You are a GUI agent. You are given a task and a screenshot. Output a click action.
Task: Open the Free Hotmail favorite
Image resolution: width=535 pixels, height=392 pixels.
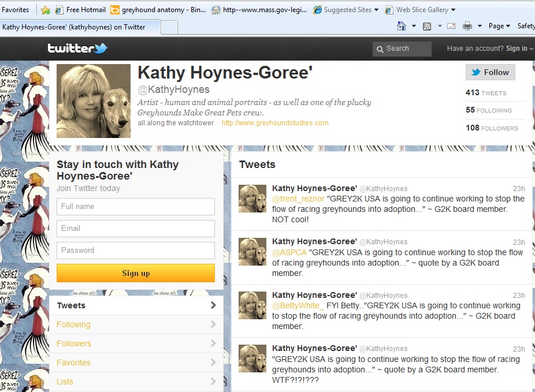pos(80,10)
